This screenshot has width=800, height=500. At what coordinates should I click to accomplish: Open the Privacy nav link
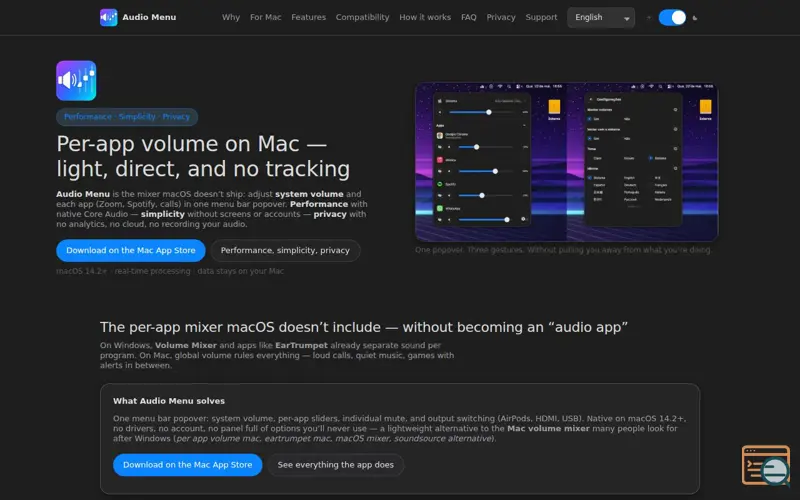(x=501, y=17)
